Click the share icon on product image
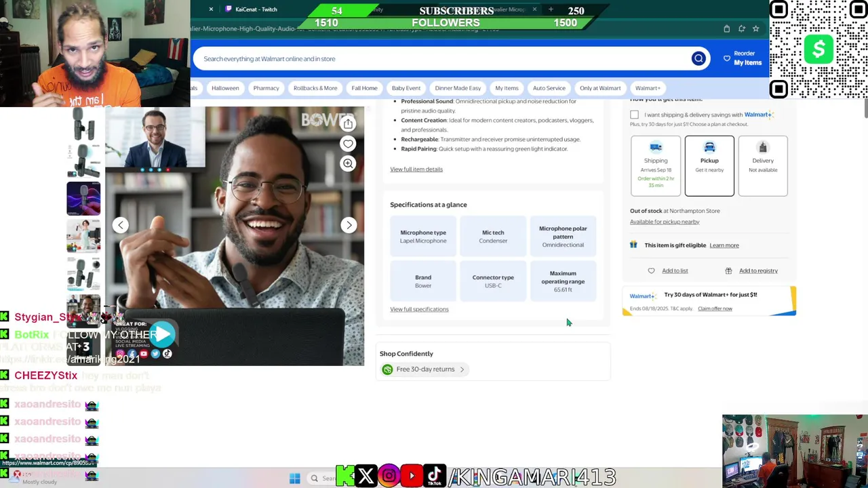 348,124
